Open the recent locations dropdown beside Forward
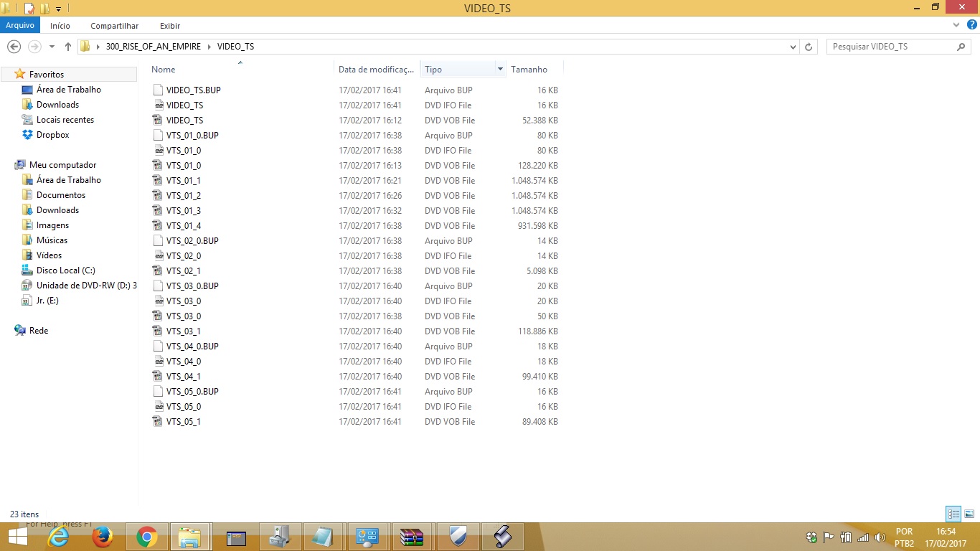 (52, 47)
